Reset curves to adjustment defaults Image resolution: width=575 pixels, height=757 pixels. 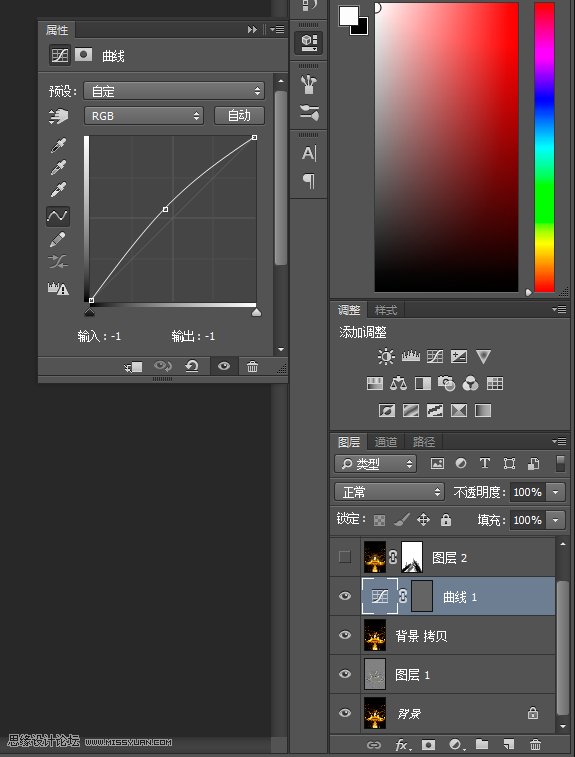[x=192, y=366]
